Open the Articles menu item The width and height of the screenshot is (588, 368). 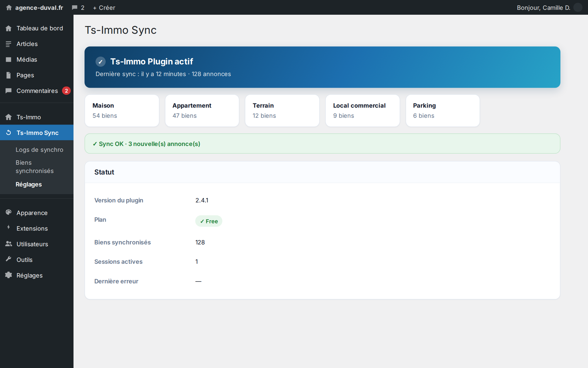click(x=37, y=44)
